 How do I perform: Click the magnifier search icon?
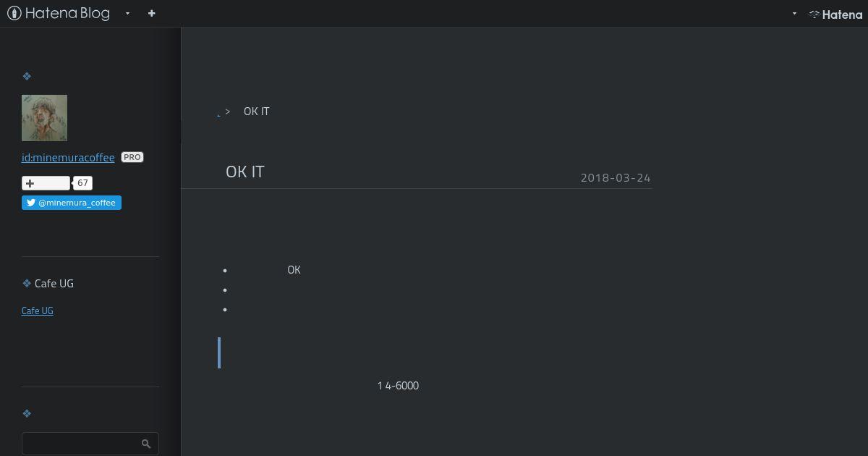pos(146,444)
